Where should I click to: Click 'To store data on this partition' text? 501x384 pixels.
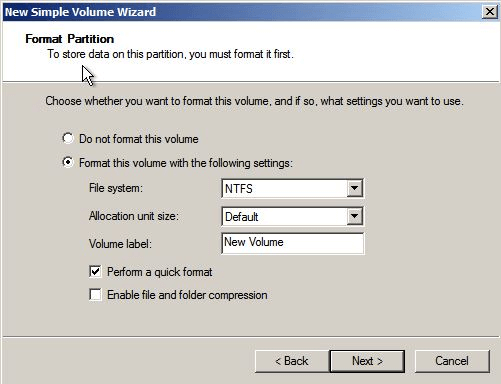pyautogui.click(x=170, y=54)
